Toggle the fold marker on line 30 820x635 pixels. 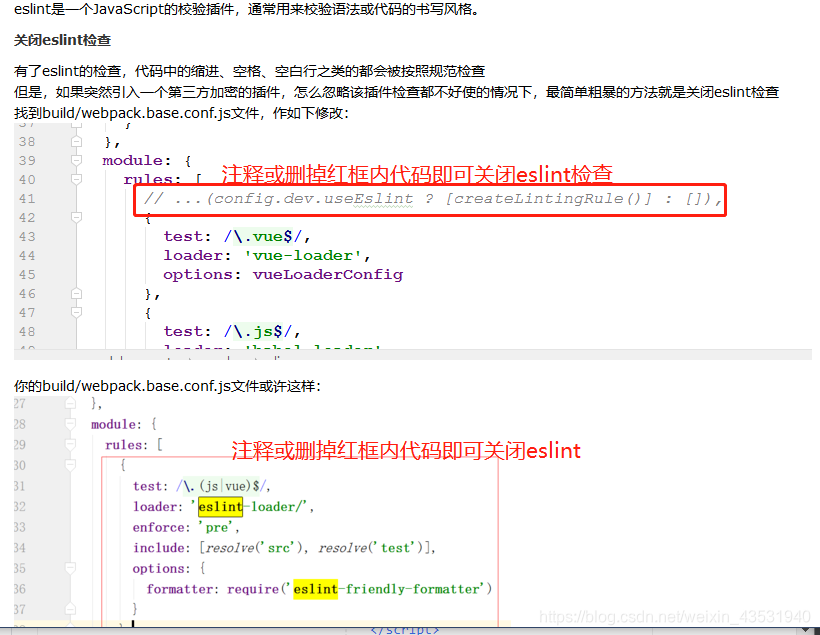pyautogui.click(x=70, y=465)
